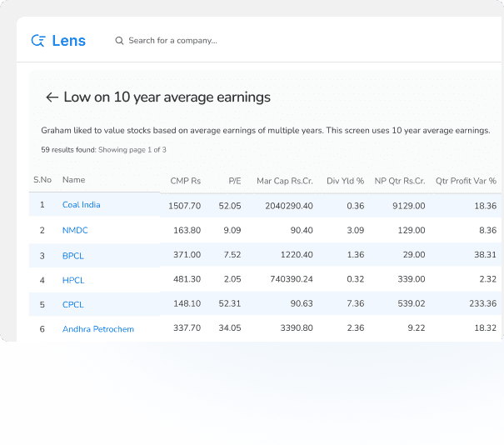The width and height of the screenshot is (504, 445).
Task: Open the BPCL company link
Action: coord(73,256)
